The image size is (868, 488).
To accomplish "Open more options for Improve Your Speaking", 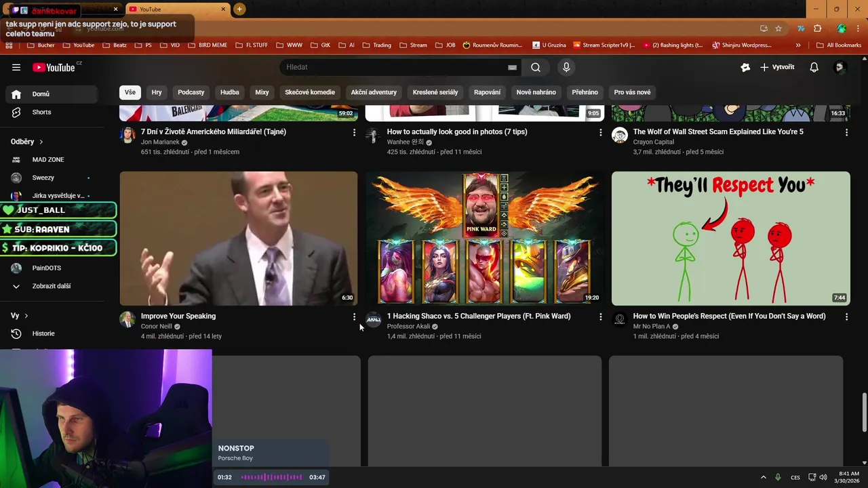I will [354, 317].
